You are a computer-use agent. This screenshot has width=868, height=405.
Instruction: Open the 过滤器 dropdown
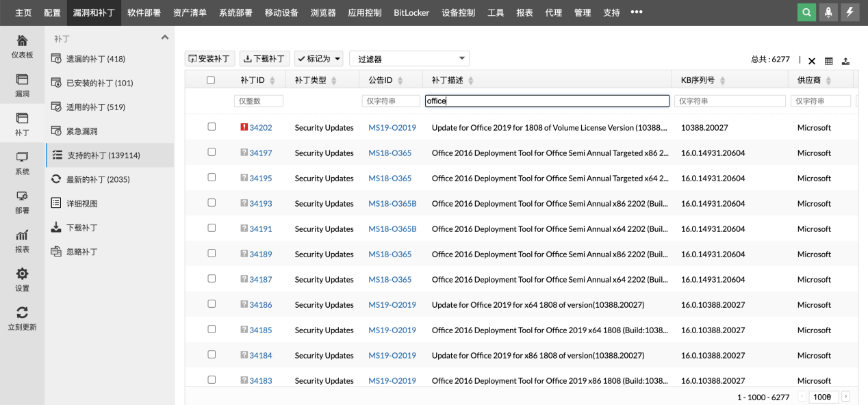click(x=409, y=58)
